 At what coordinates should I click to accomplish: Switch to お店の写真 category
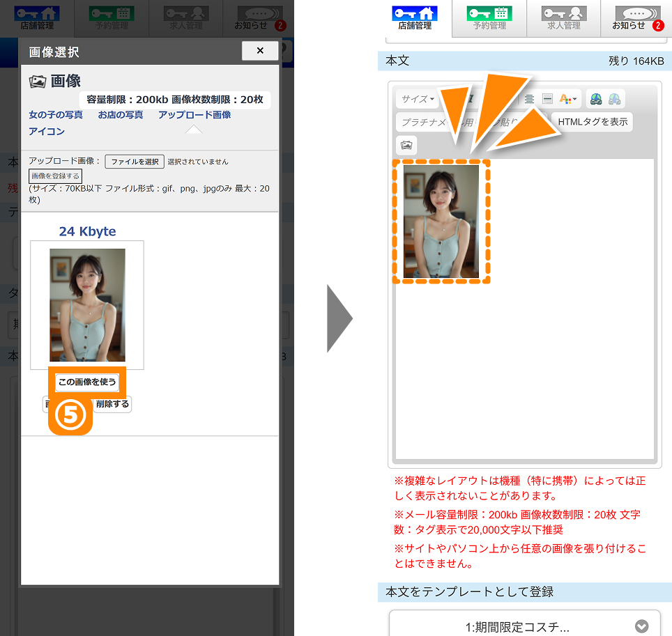(121, 115)
